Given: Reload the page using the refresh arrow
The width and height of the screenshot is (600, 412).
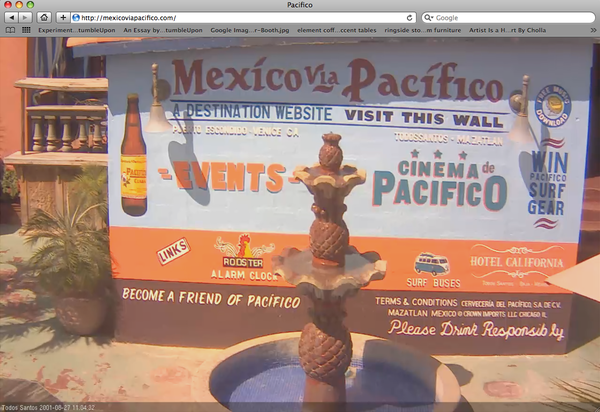Looking at the screenshot, I should coord(409,18).
